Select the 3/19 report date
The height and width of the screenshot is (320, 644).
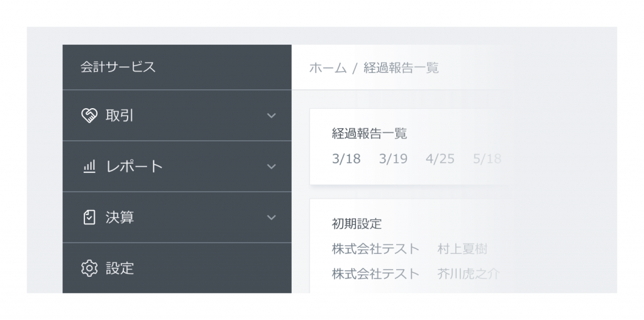pyautogui.click(x=393, y=159)
